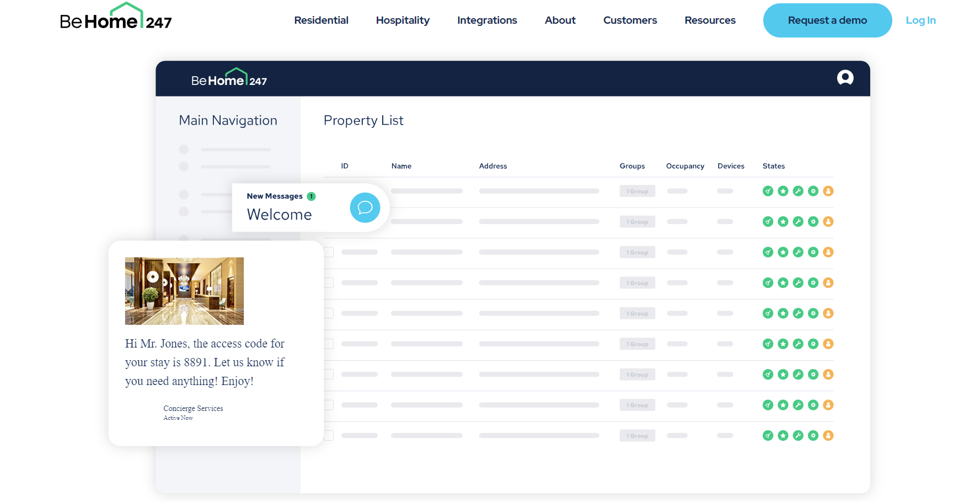Tick the checkbox of the fourth property row

(329, 282)
